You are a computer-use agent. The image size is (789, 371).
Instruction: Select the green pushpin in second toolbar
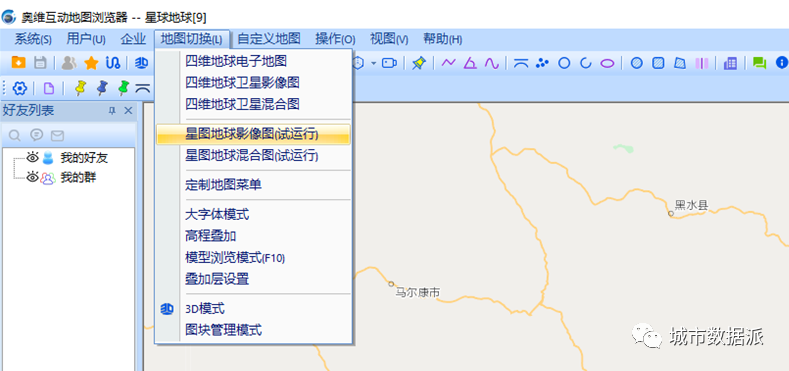(x=123, y=88)
